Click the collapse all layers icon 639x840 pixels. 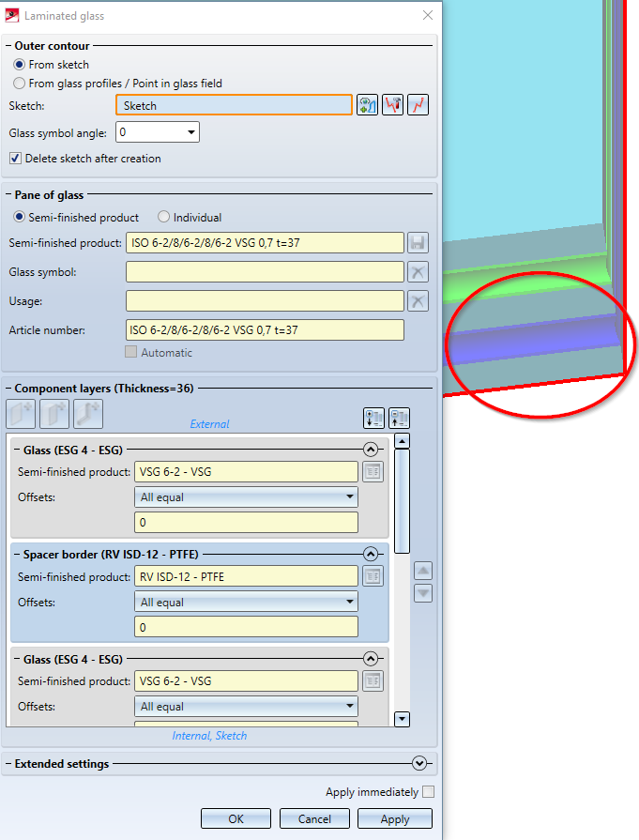[x=399, y=418]
